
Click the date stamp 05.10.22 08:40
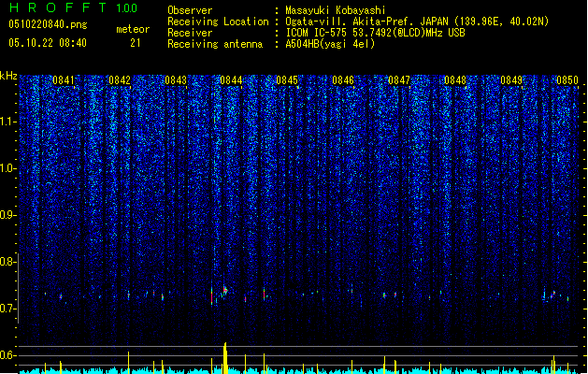tap(48, 43)
